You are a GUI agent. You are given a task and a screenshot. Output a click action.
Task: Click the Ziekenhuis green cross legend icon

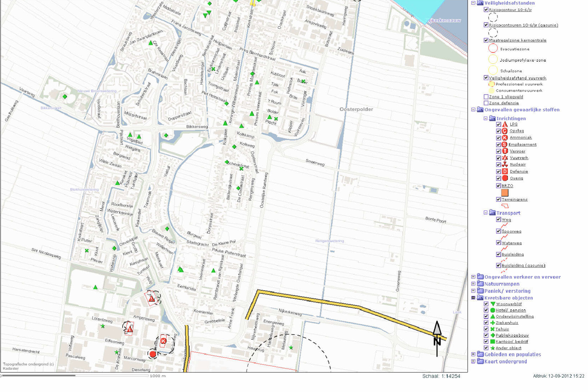[492, 323]
